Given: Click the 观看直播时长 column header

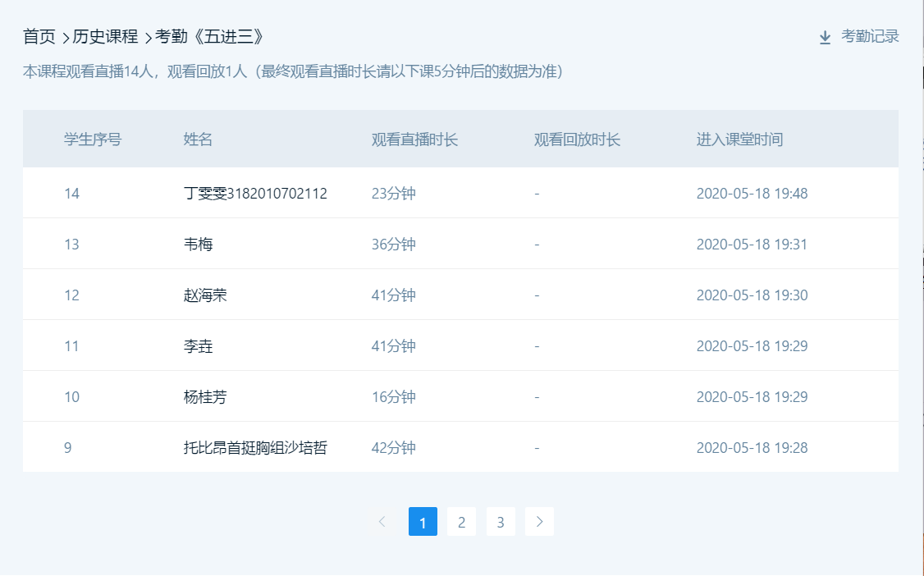Looking at the screenshot, I should 414,139.
